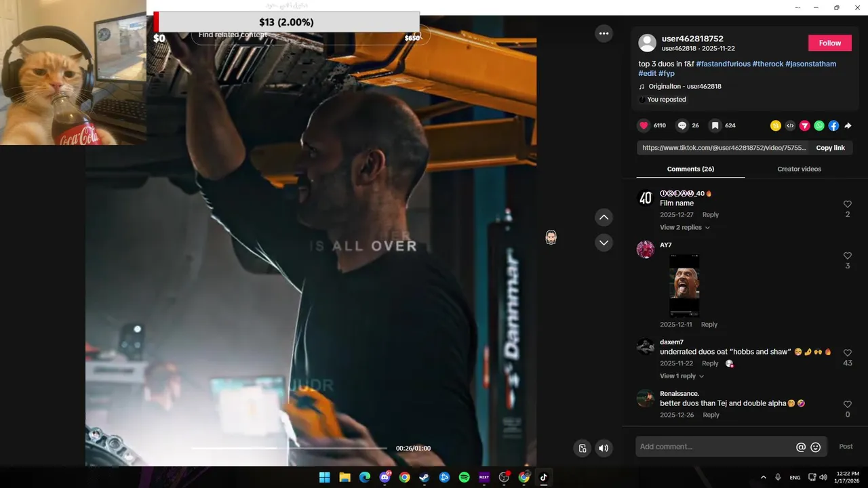
Task: Open Discord from the taskbar
Action: (384, 477)
